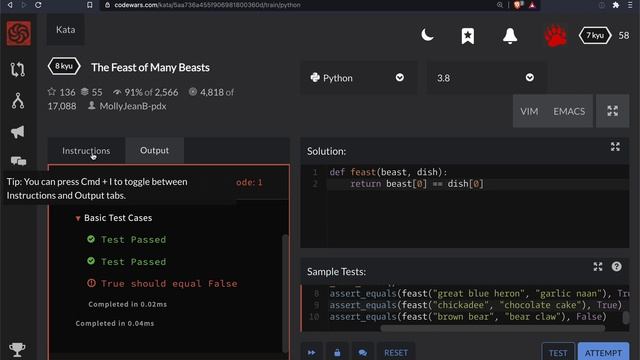Open the red paw profile avatar
640x360 pixels.
(555, 36)
